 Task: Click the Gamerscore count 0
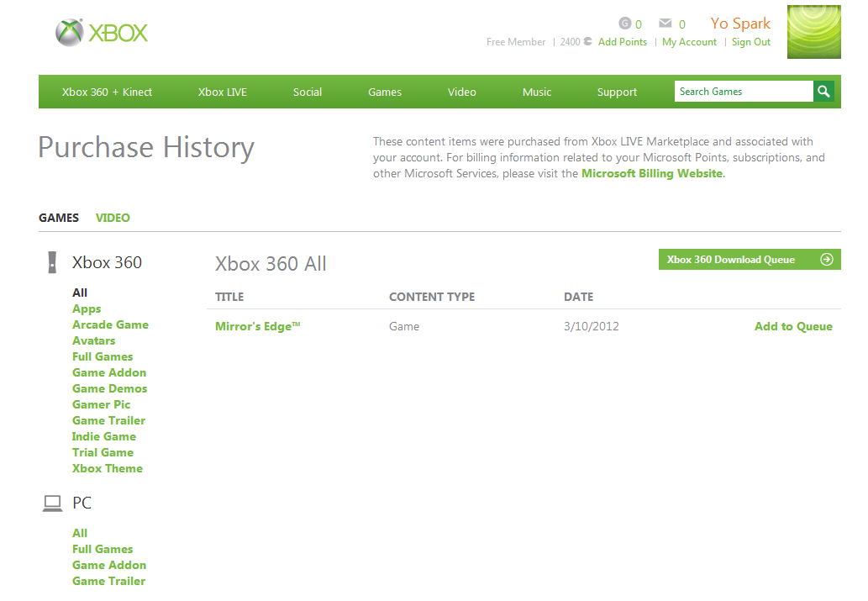[x=639, y=24]
